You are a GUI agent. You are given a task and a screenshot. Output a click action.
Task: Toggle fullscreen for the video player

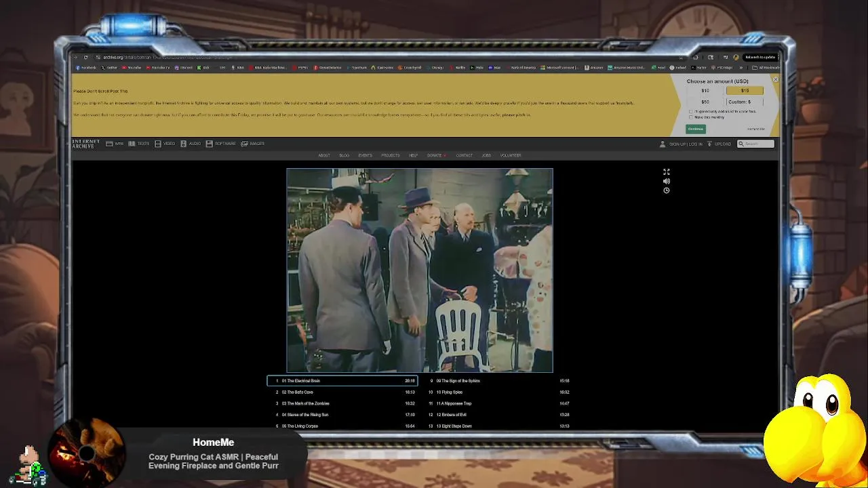click(x=667, y=172)
